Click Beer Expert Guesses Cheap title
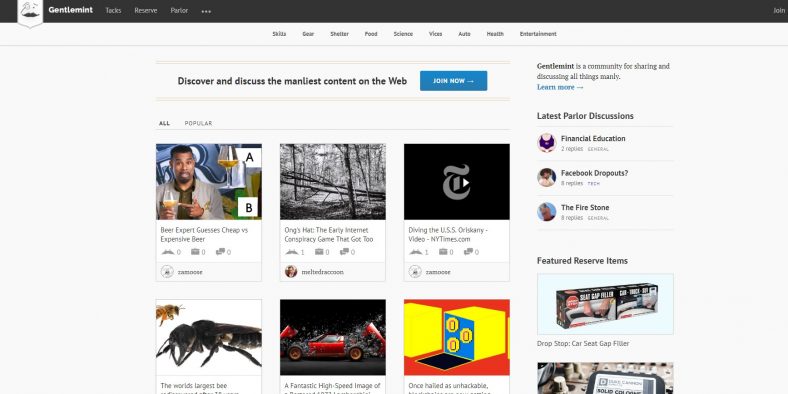 [x=204, y=235]
